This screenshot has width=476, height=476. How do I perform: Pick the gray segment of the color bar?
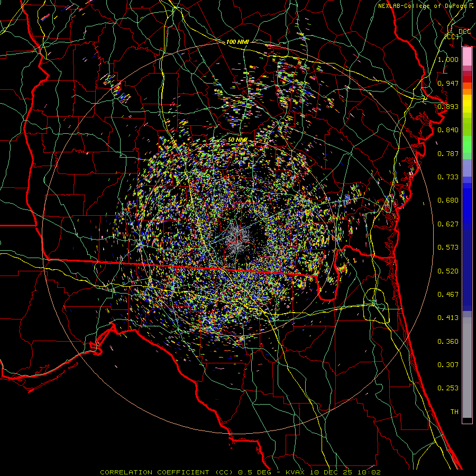tap(467, 368)
